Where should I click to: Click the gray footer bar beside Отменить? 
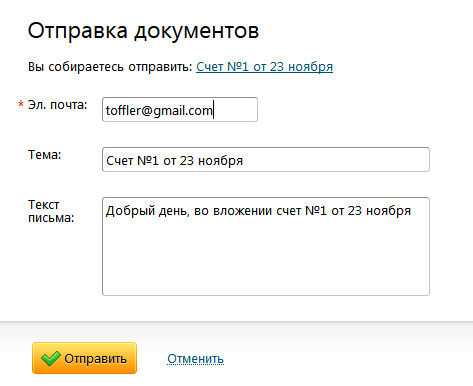click(347, 358)
